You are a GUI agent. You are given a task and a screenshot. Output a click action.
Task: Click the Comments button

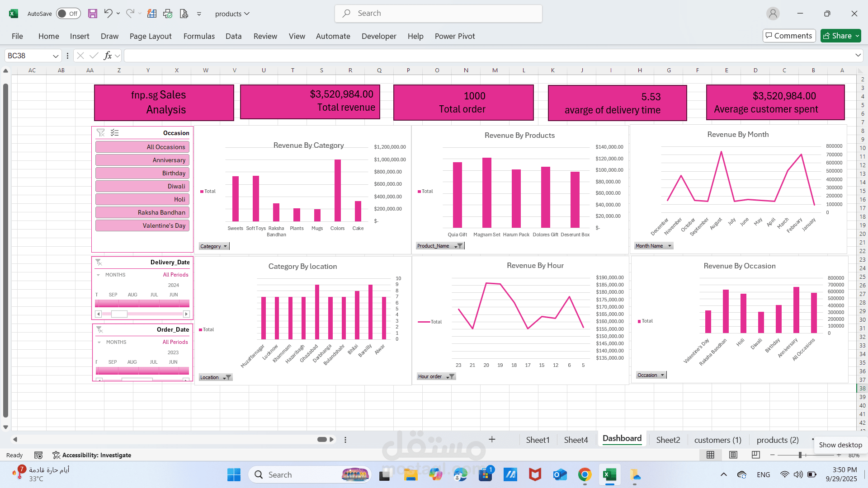pyautogui.click(x=789, y=36)
